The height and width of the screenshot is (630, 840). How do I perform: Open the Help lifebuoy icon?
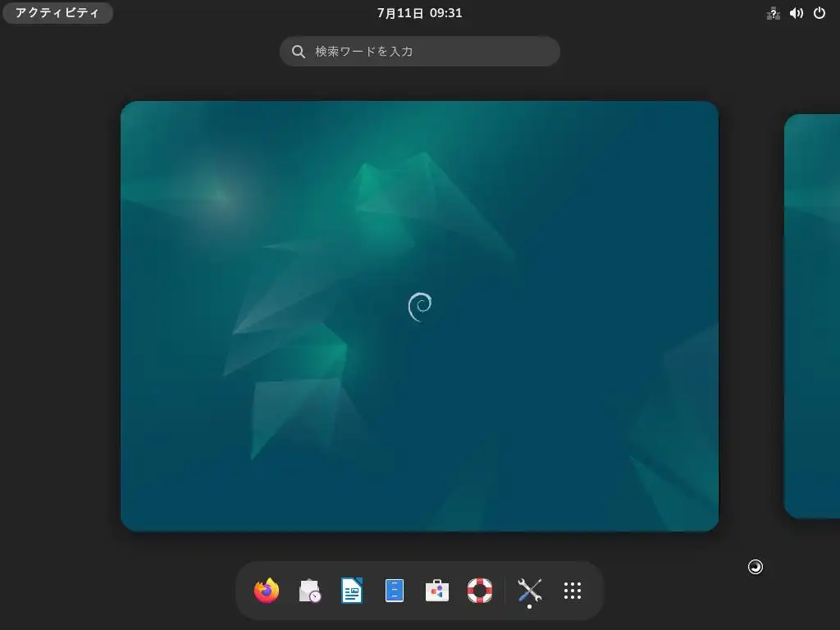(x=479, y=591)
